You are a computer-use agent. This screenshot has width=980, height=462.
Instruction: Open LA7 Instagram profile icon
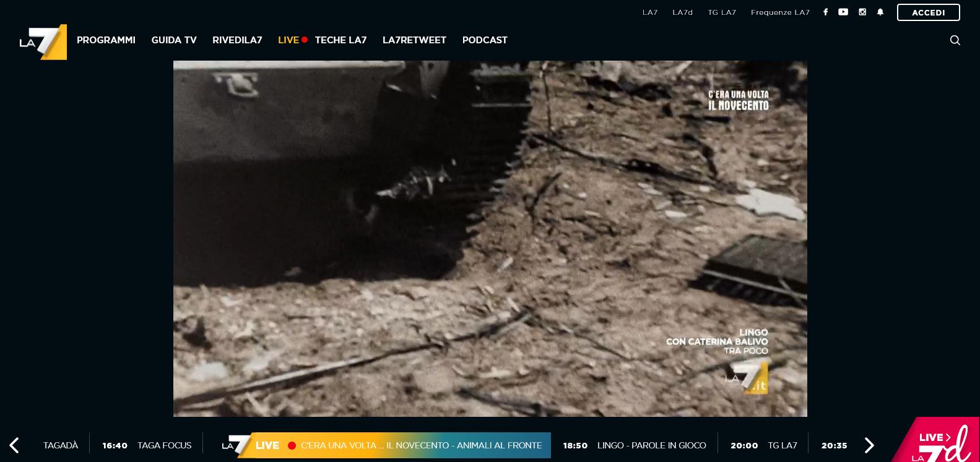point(862,12)
